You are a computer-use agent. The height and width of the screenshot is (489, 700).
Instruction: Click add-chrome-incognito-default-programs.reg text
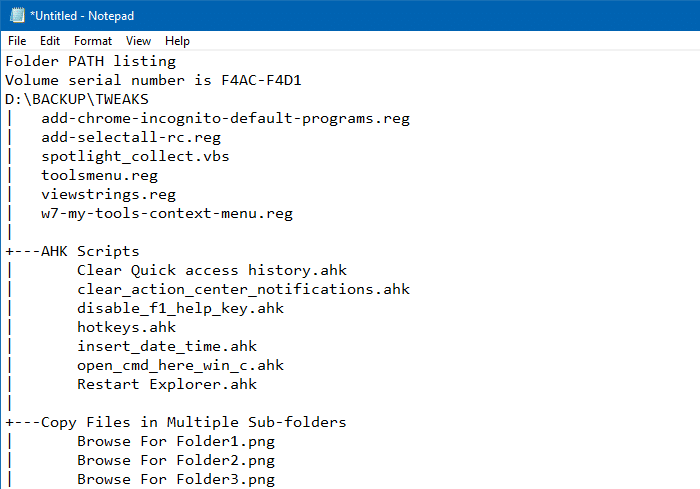tap(225, 119)
